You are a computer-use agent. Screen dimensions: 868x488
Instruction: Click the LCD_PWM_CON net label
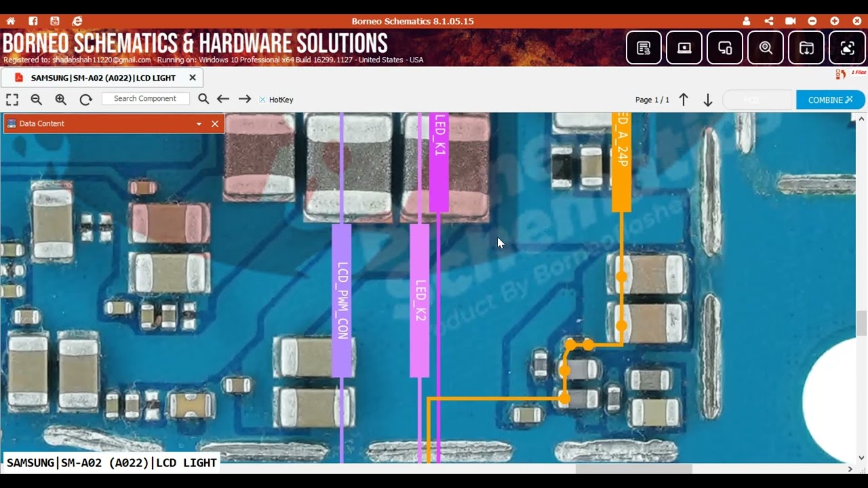342,300
